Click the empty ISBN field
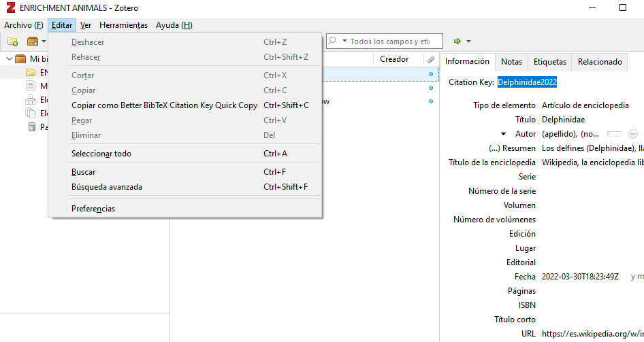Screen dimensions: 644x342 592,305
